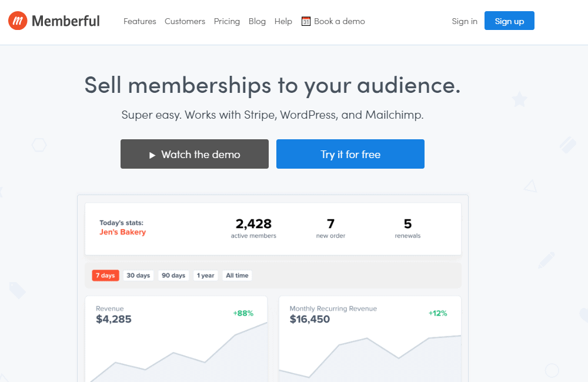This screenshot has height=382, width=588.
Task: Go to the Customers page
Action: click(185, 21)
